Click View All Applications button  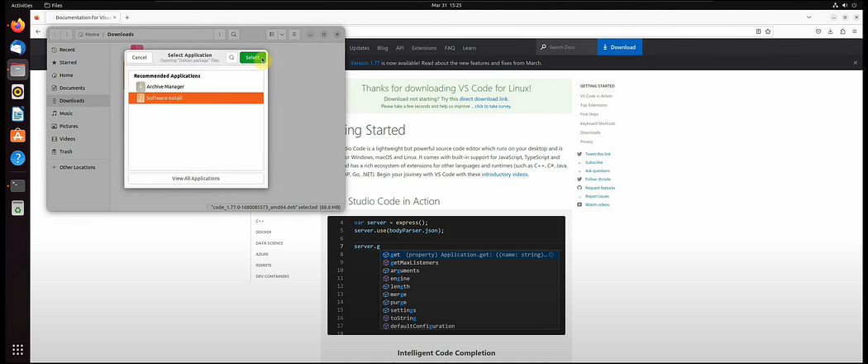[x=196, y=179]
